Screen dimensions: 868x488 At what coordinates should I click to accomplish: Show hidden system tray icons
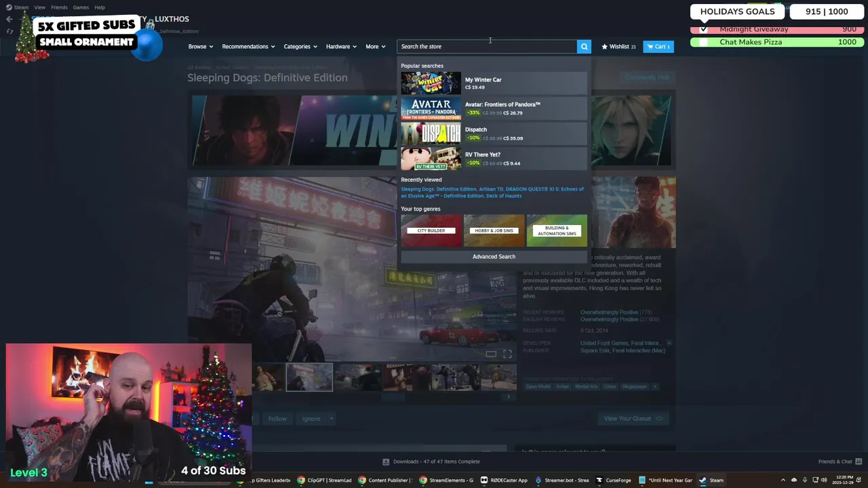[x=783, y=480]
